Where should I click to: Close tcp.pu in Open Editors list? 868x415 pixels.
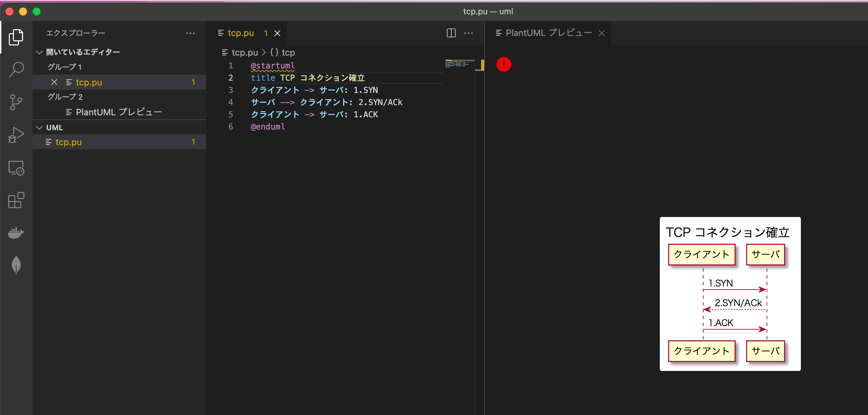click(54, 82)
